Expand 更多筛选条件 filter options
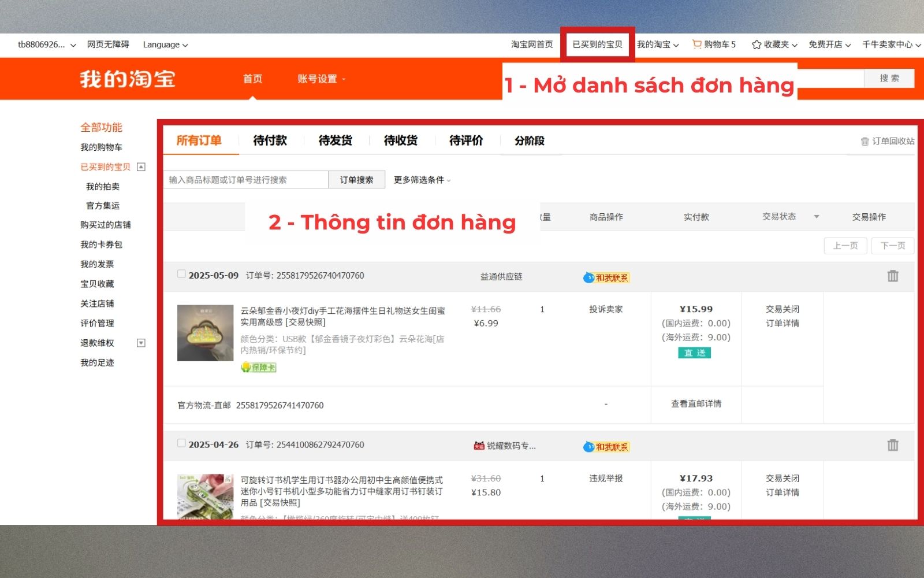Screen dimensions: 924x578 pos(422,180)
